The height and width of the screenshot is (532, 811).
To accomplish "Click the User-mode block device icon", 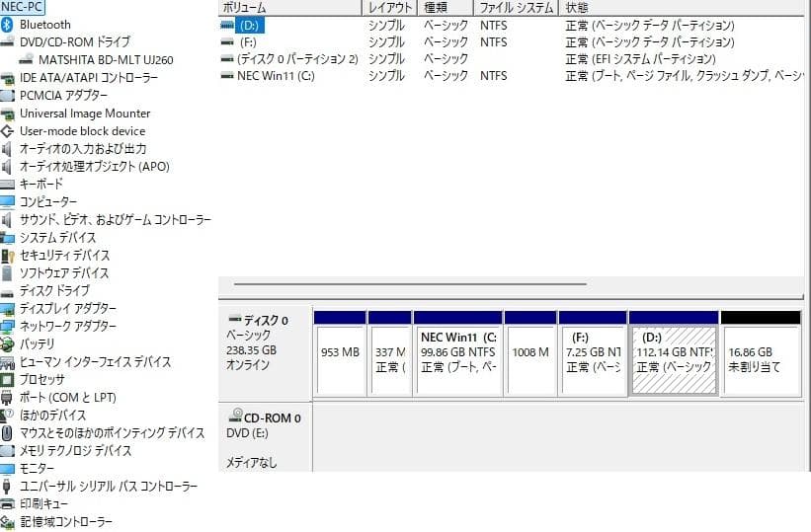I will 7,131.
